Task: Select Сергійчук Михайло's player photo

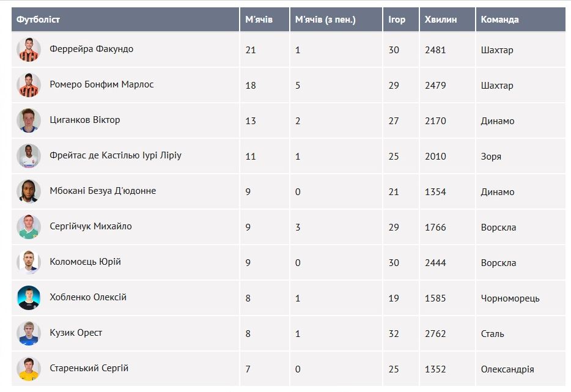Action: (29, 227)
